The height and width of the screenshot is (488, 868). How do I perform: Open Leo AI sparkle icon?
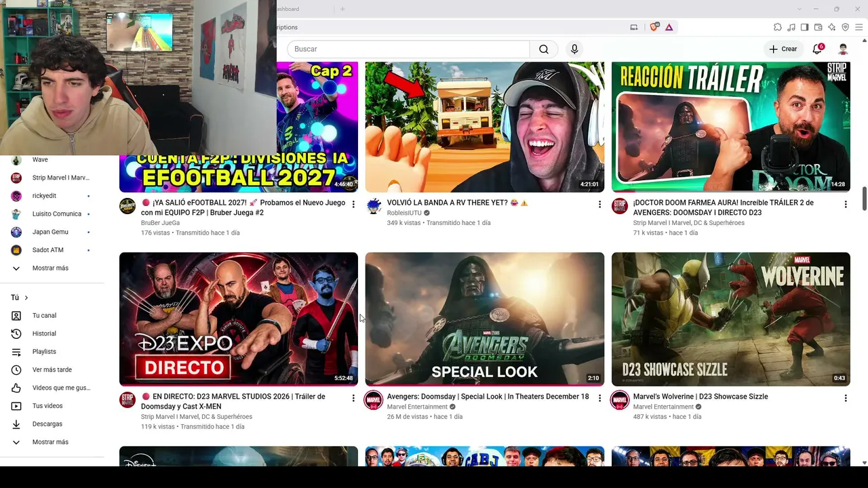832,27
